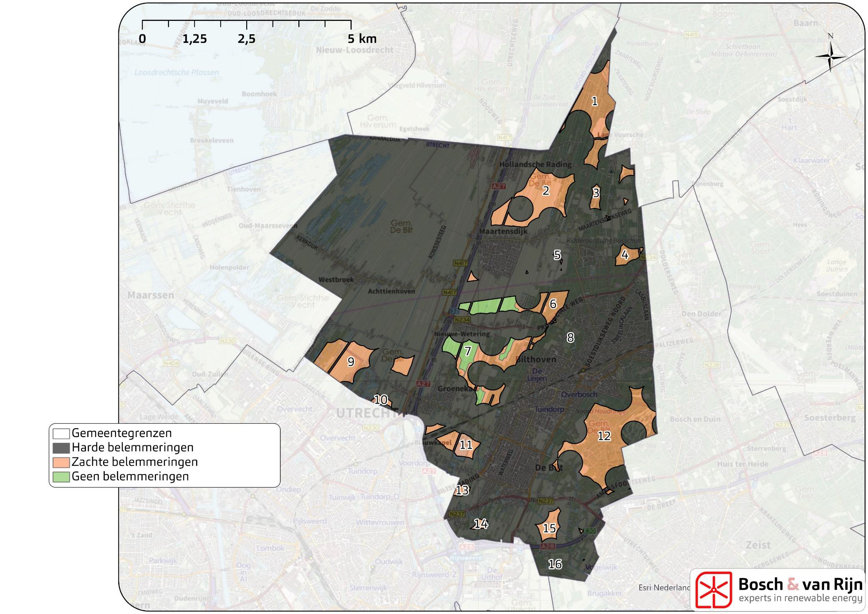
Task: Click the Harde belemmeringen grey legend swatch
Action: coord(61,448)
